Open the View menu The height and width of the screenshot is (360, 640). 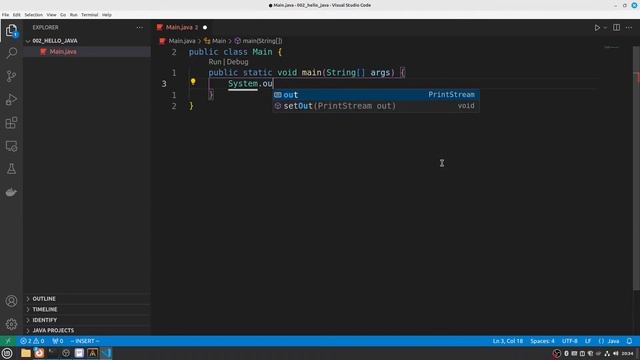51,15
